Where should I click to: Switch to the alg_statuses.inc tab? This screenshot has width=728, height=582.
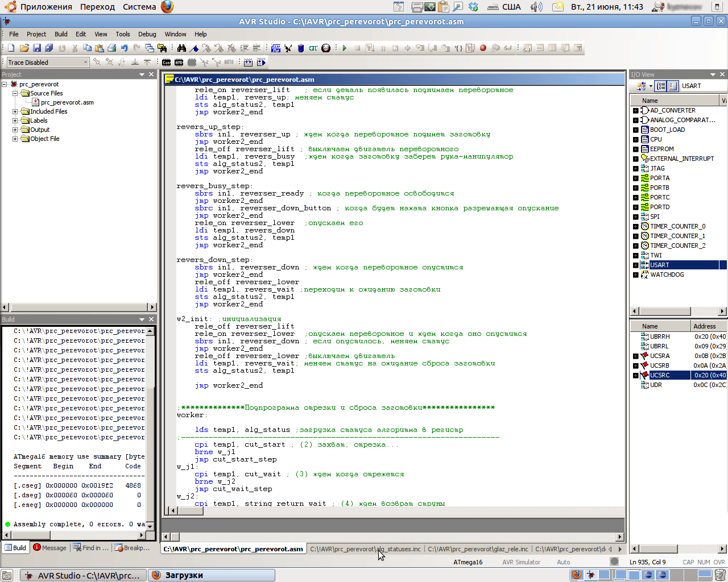pyautogui.click(x=365, y=549)
